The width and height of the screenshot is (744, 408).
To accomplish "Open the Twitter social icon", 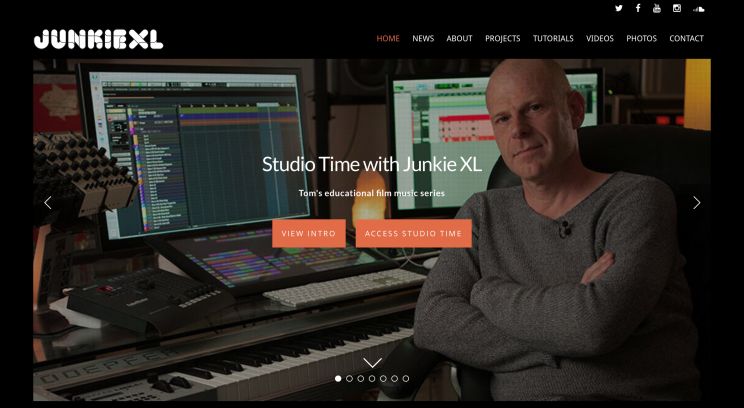I will click(x=619, y=8).
